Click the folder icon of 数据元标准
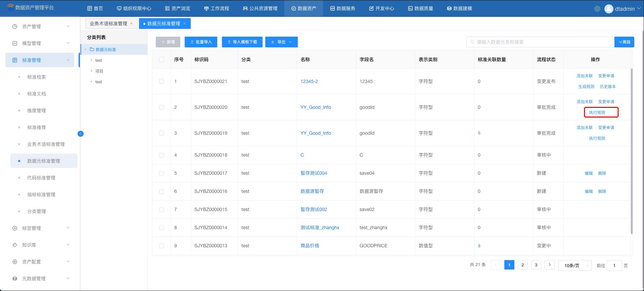The width and height of the screenshot is (644, 291). [92, 49]
